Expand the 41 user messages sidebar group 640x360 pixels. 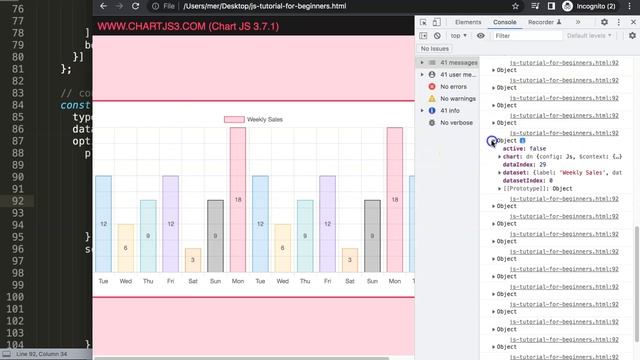(422, 74)
